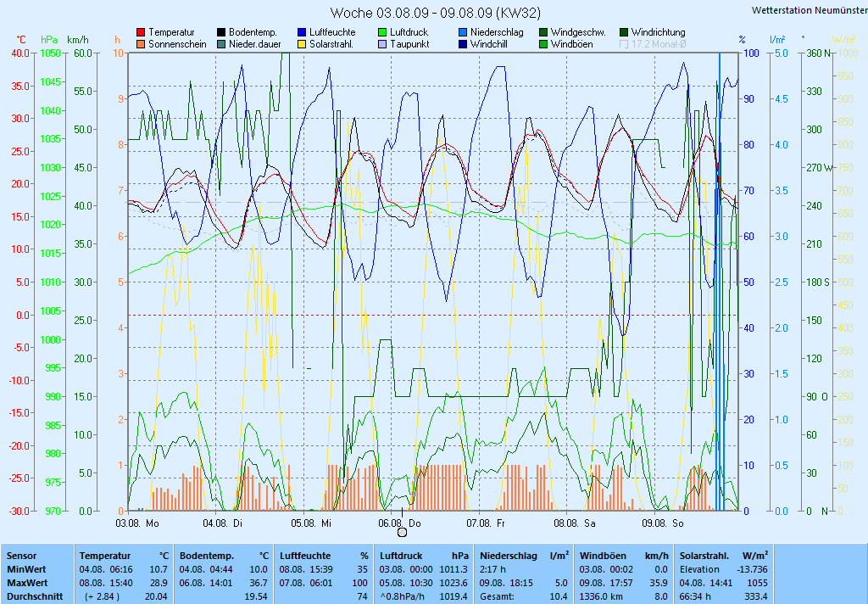Click the MinWert row label
The height and width of the screenshot is (604, 868).
click(x=26, y=570)
